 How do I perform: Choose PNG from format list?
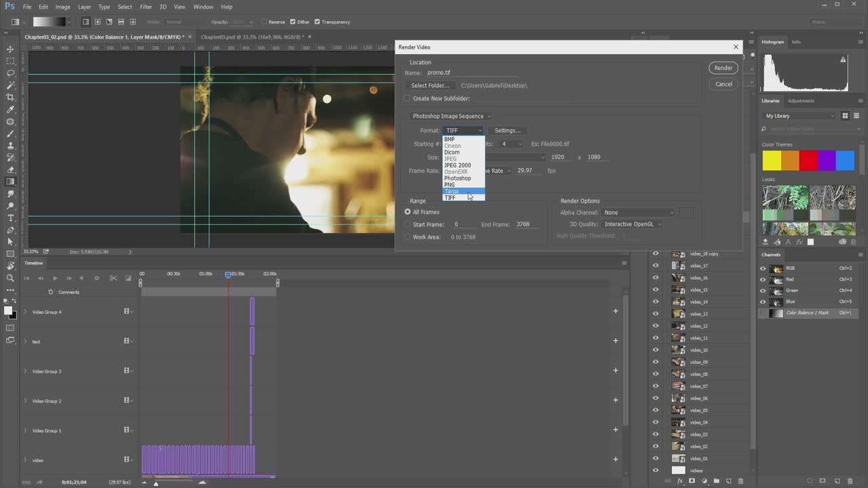(464, 184)
